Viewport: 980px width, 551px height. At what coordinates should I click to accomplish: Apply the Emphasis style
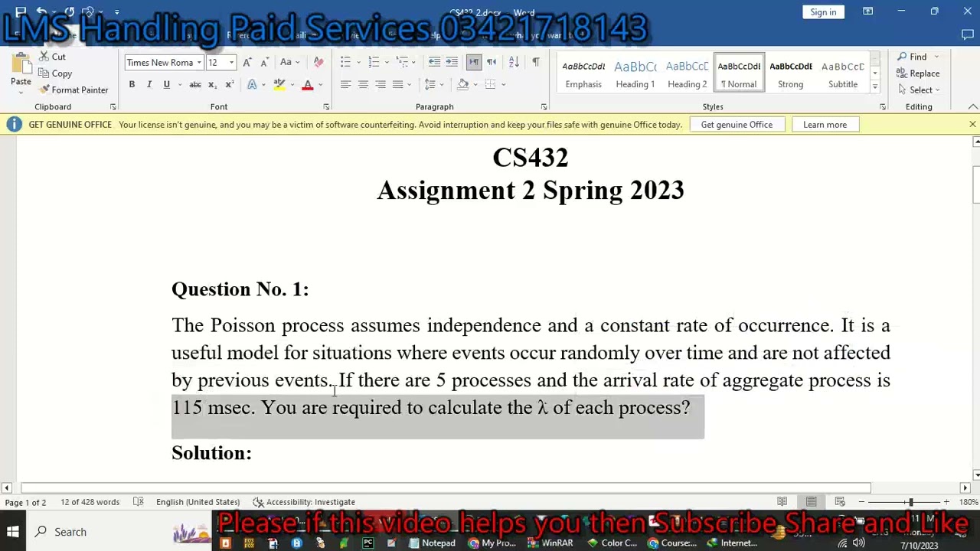583,73
